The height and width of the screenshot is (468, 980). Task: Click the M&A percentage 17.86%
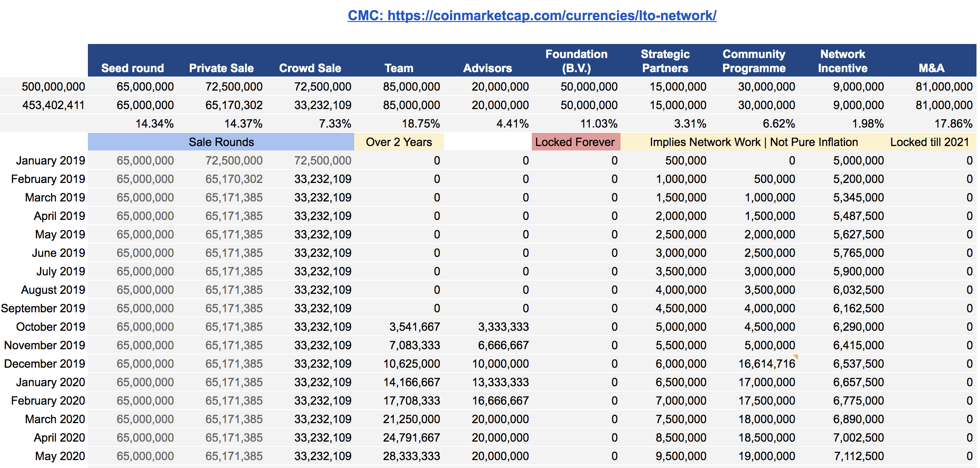(954, 124)
